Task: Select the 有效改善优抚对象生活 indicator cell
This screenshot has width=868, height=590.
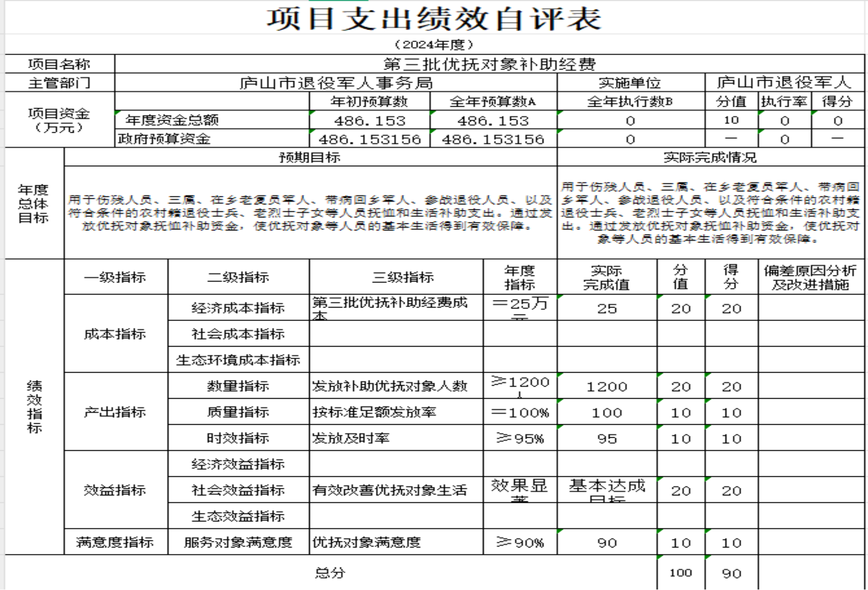Action: point(390,490)
